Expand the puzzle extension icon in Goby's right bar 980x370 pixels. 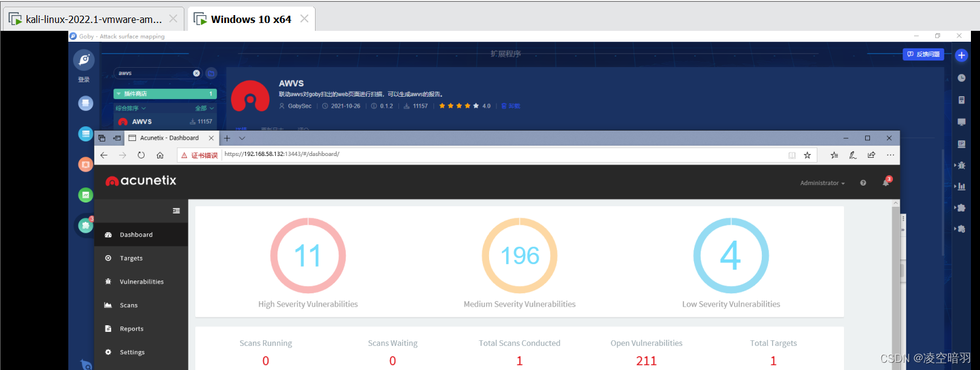coord(961,207)
